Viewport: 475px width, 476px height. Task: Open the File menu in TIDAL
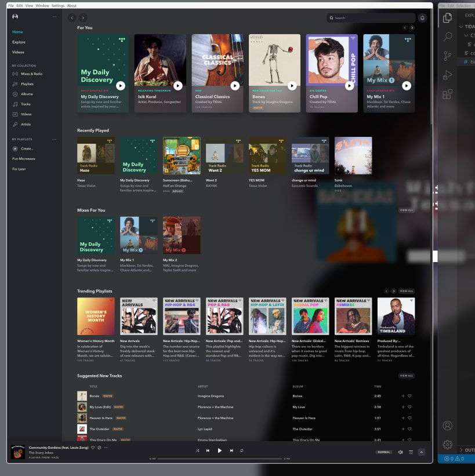(x=11, y=5)
